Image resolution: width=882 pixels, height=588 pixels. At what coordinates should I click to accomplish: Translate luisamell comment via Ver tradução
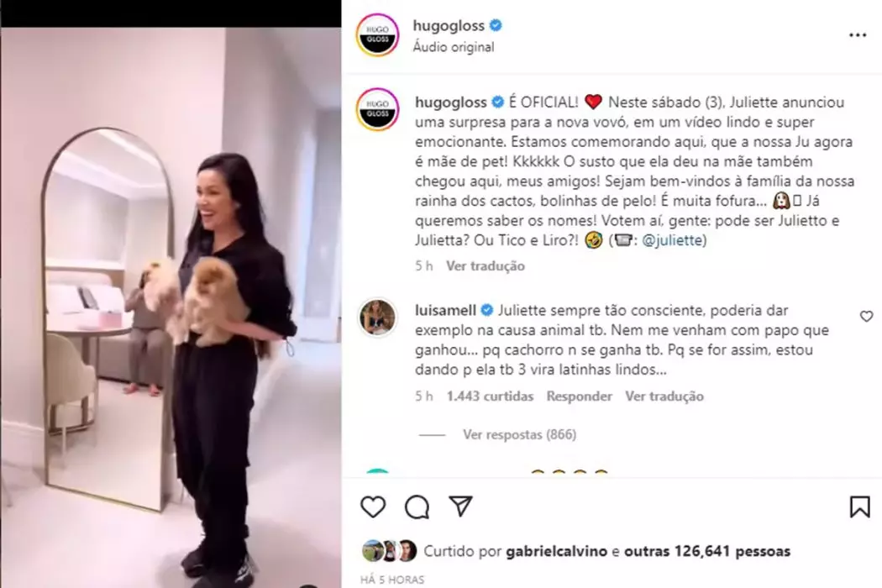(x=664, y=396)
